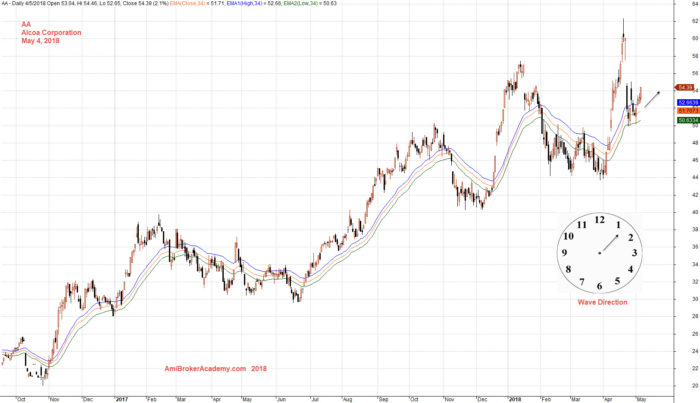
Task: Click the 32 price axis label
Action: [696, 282]
